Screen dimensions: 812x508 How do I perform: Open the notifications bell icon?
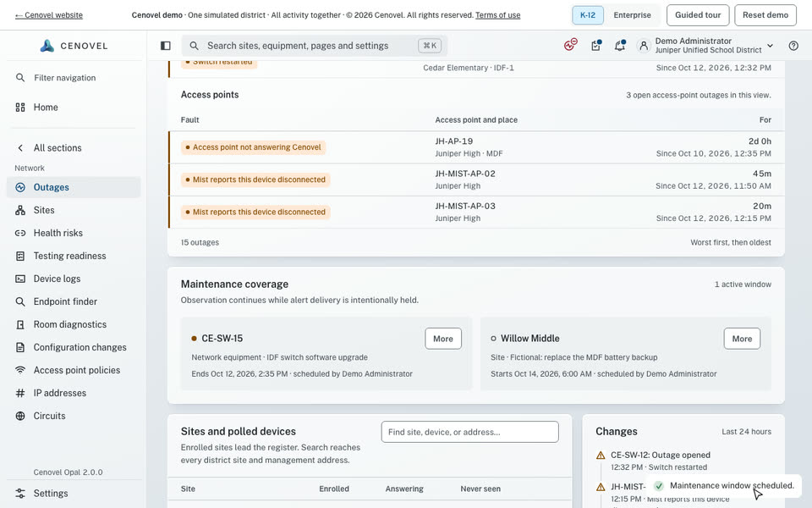pyautogui.click(x=620, y=46)
